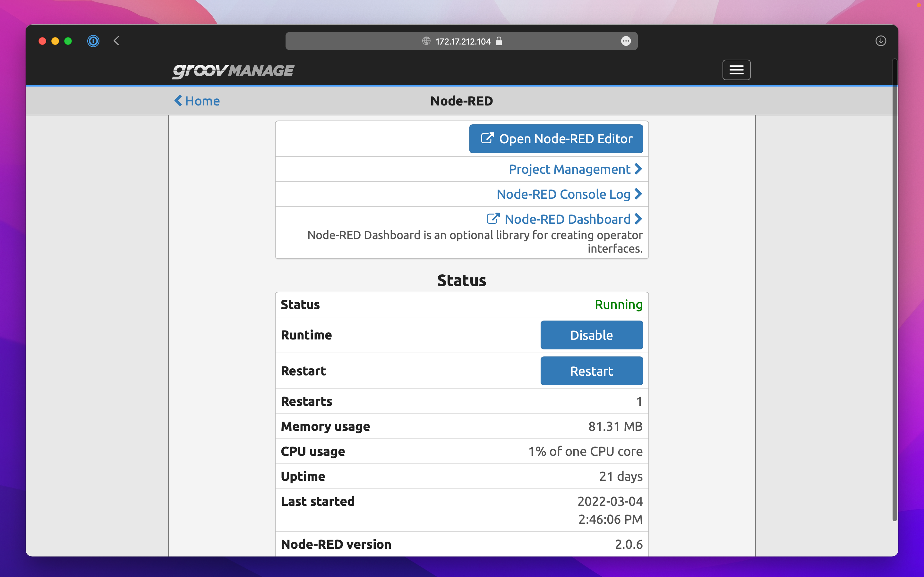Click the 1Password extension icon
This screenshot has width=924, height=577.
(x=93, y=41)
